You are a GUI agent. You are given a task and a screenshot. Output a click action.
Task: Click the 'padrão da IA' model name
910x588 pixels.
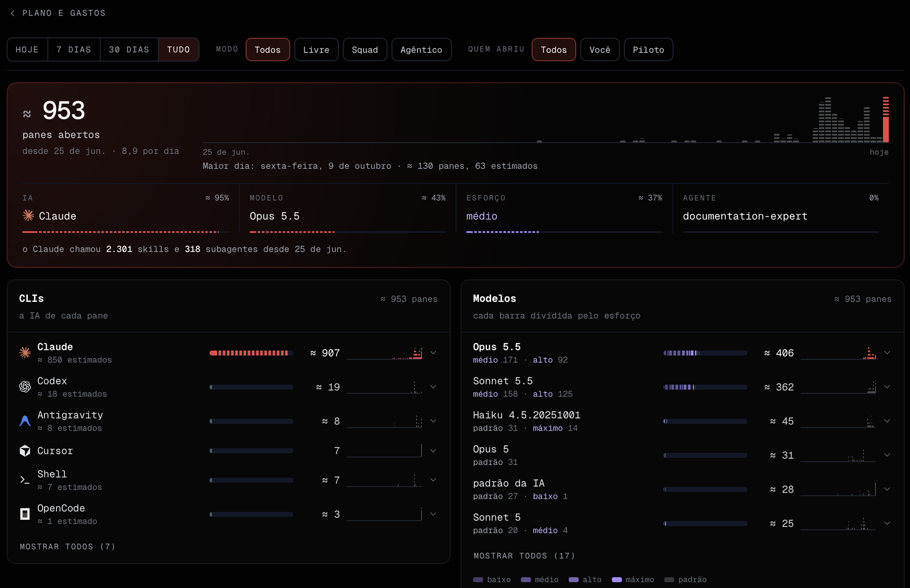pos(508,483)
